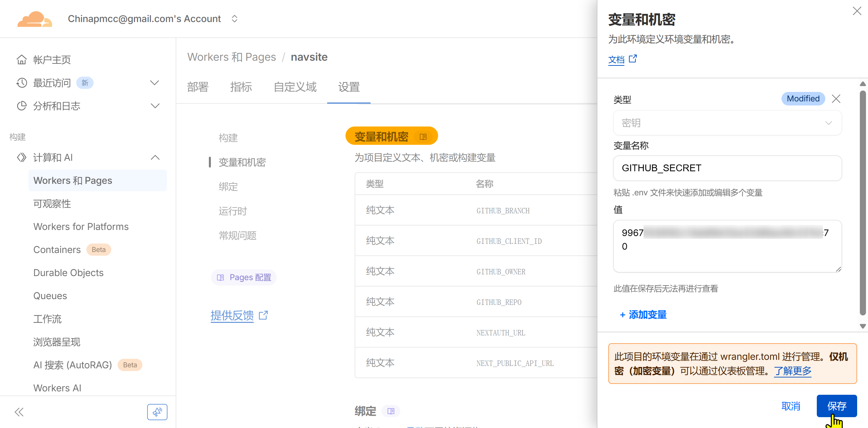Switch to the 自定义域 tab

click(x=295, y=87)
